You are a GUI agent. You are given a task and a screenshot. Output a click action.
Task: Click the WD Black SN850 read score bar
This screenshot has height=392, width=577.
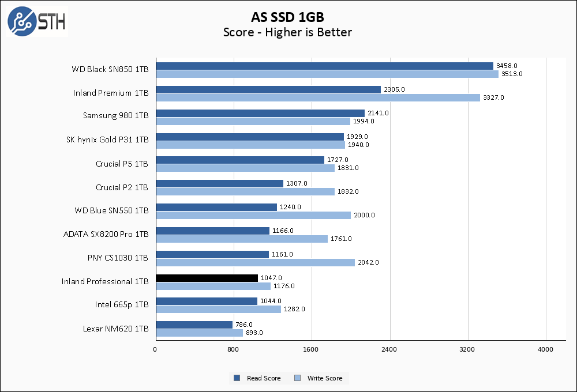[324, 66]
